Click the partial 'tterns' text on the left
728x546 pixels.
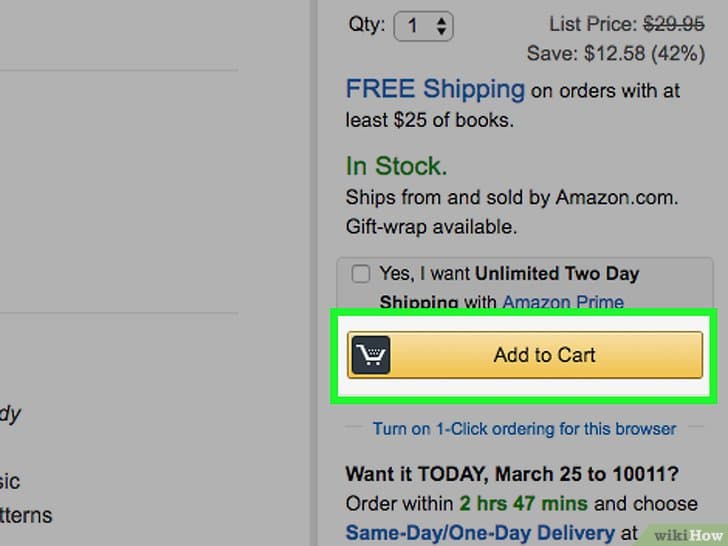point(26,515)
